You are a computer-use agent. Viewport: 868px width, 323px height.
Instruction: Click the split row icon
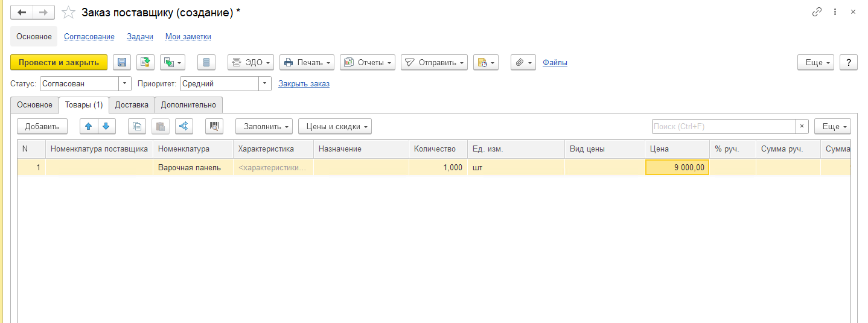click(x=184, y=126)
